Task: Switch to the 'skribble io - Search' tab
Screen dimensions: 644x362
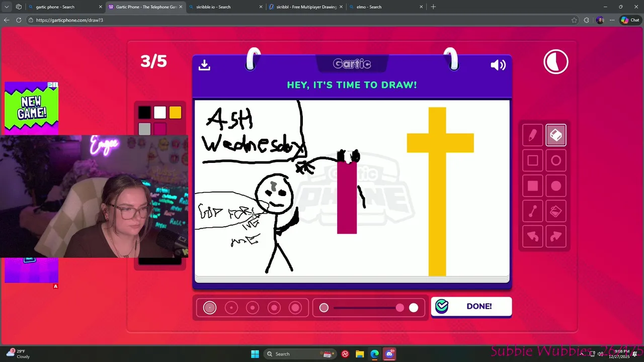Action: pos(225,7)
